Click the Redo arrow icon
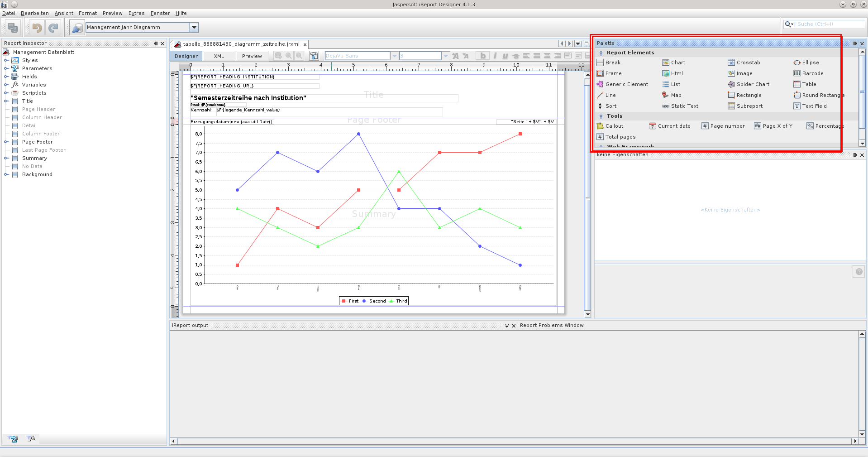868x457 pixels. pyautogui.click(x=53, y=28)
